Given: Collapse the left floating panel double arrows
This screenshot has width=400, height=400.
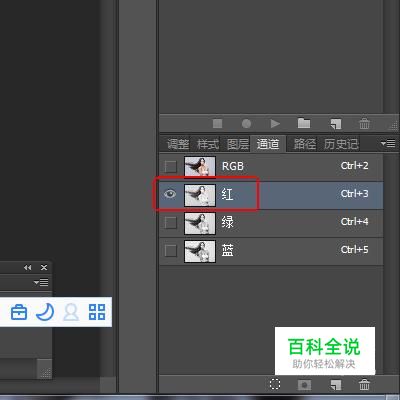Looking at the screenshot, I should click(x=28, y=268).
